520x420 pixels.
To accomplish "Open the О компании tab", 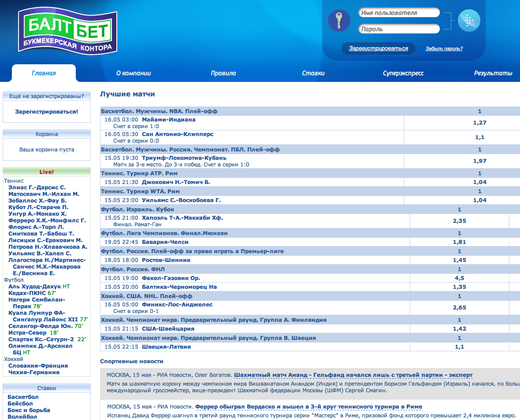I will point(134,73).
